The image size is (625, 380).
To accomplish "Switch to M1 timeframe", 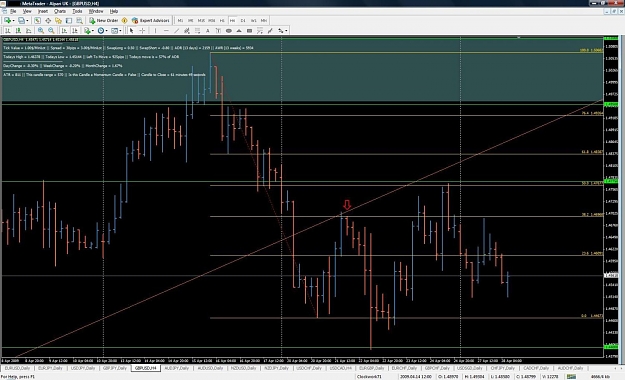I will click(x=180, y=20).
